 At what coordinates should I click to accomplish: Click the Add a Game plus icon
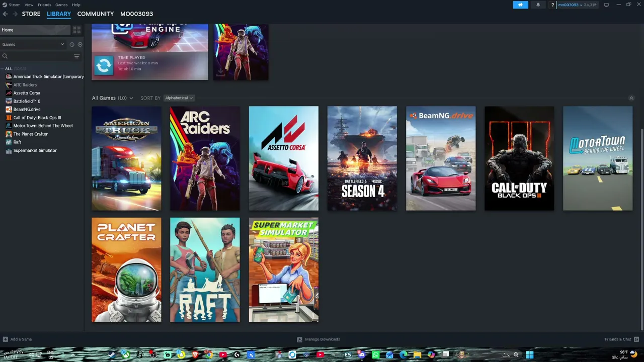[5, 339]
